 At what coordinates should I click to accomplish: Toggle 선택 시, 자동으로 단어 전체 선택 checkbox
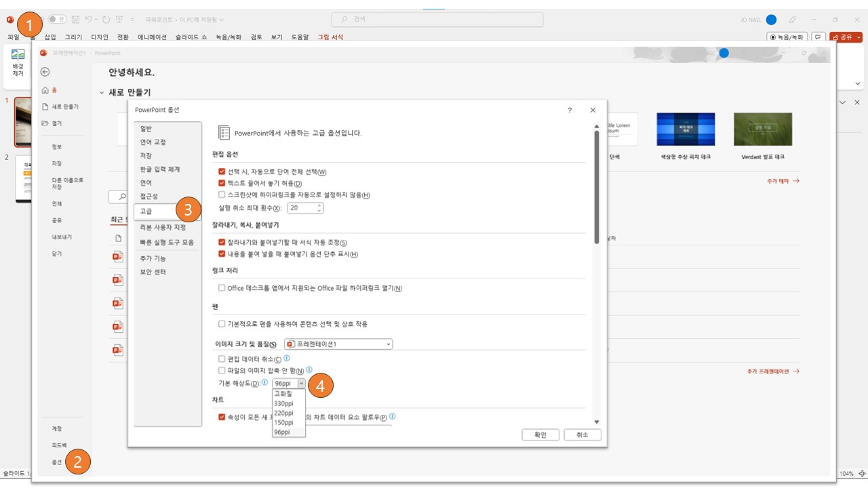pos(222,171)
